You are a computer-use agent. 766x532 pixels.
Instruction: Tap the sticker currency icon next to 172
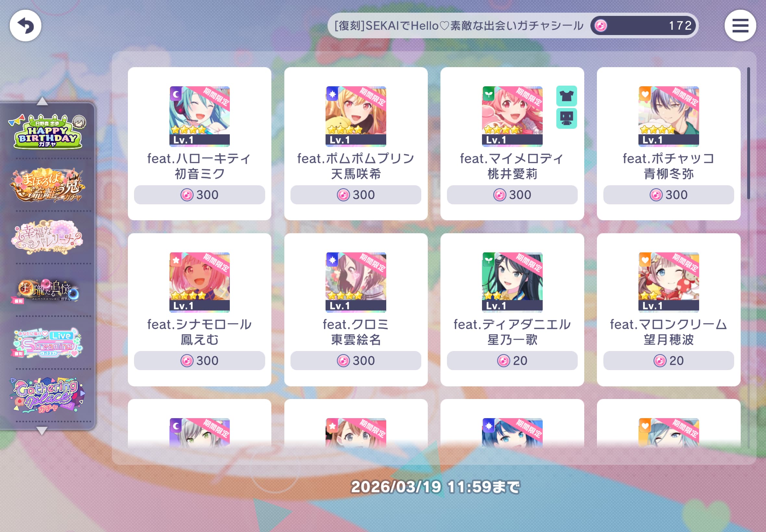(600, 26)
